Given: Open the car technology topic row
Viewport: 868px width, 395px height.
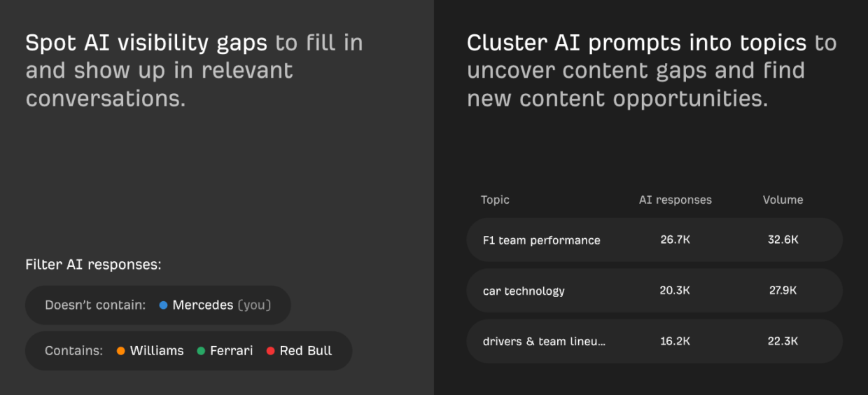Looking at the screenshot, I should tap(524, 291).
